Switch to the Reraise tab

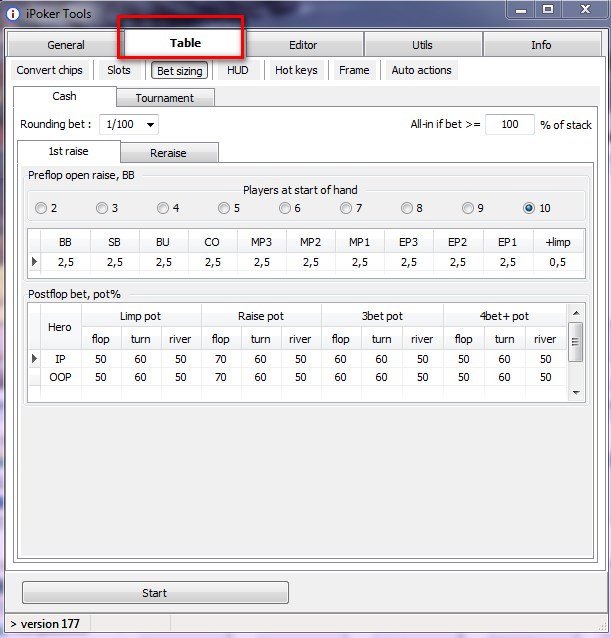pos(168,153)
